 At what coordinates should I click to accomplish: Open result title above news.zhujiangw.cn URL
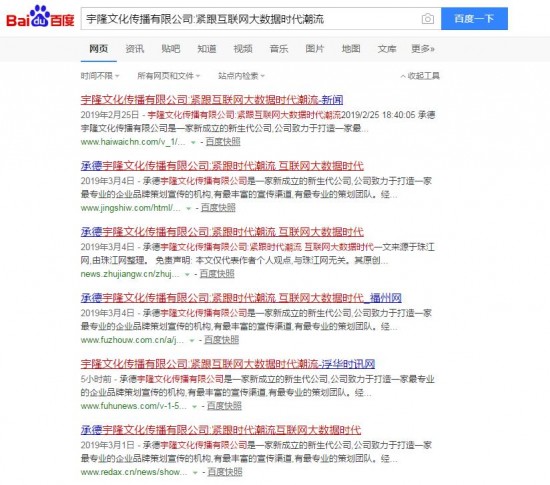[x=222, y=232]
